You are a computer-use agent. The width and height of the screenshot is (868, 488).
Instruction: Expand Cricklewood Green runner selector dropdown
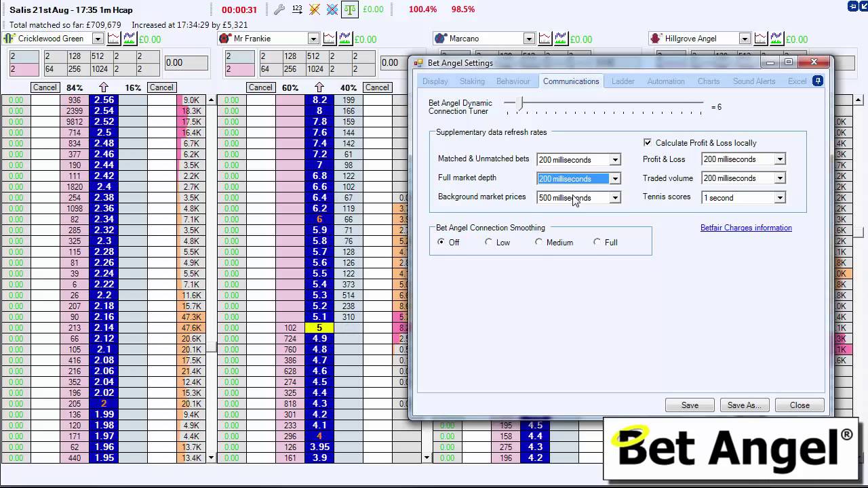point(98,39)
